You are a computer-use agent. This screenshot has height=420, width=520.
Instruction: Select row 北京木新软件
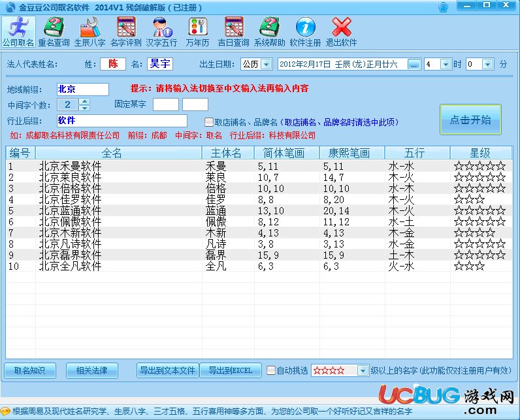pyautogui.click(x=259, y=233)
